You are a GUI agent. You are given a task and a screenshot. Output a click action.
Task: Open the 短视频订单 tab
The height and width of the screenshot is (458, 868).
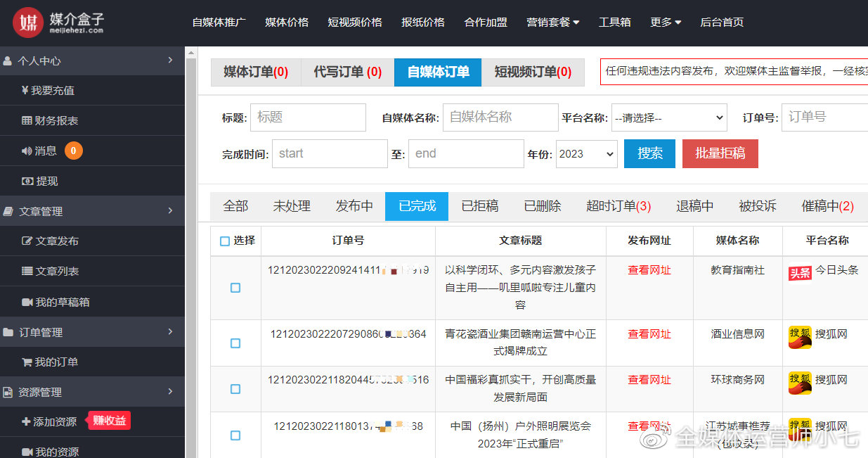(533, 72)
